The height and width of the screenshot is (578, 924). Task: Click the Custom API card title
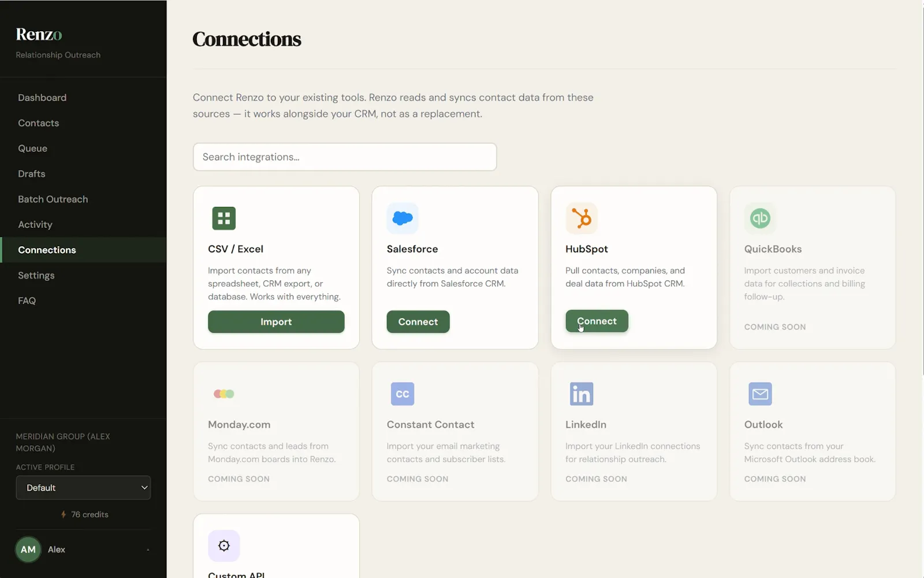[236, 575]
